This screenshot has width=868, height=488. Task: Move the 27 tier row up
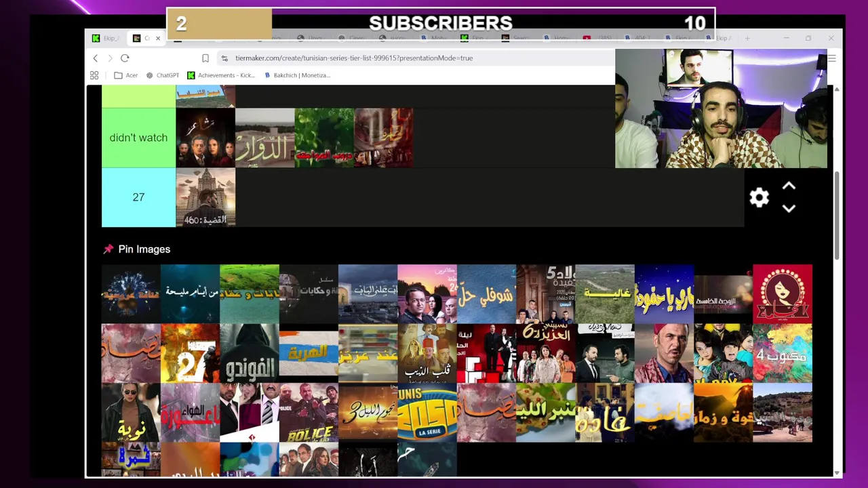(789, 186)
